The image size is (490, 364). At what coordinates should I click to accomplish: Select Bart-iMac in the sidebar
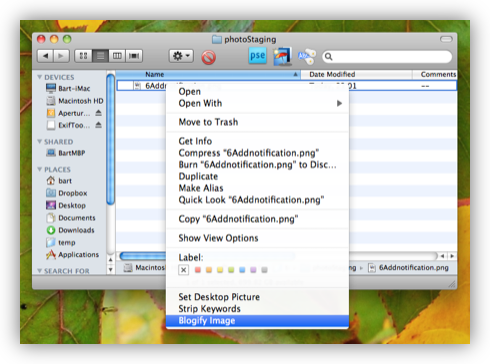tap(68, 88)
